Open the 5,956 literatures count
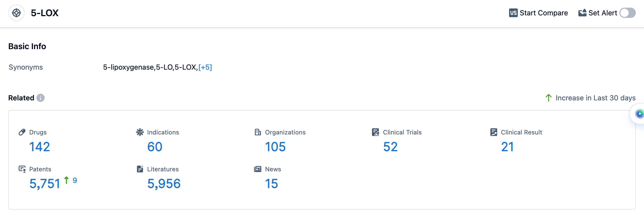644x211 pixels. coord(164,184)
